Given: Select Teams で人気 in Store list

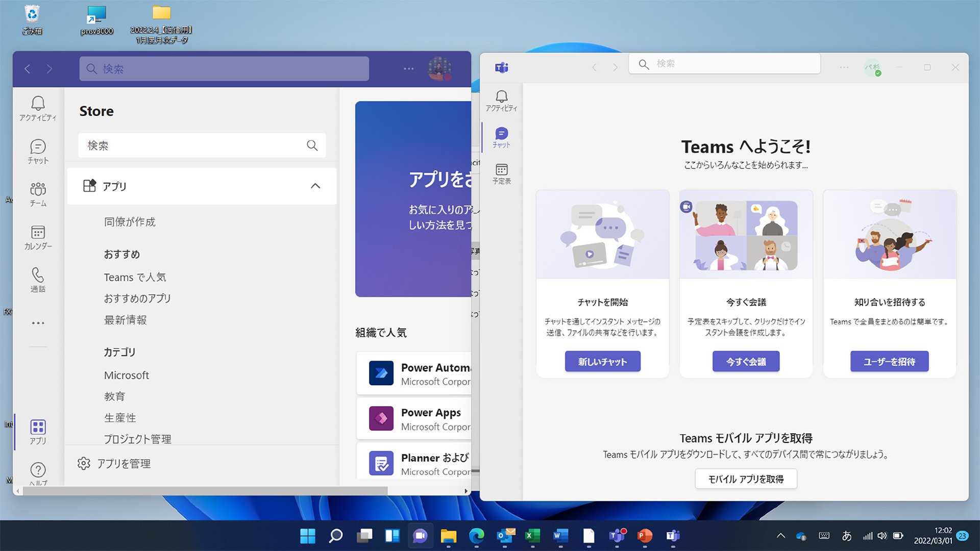Looking at the screenshot, I should [135, 277].
